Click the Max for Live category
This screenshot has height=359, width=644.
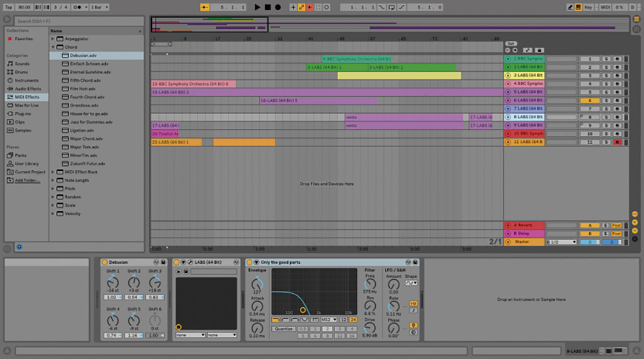pyautogui.click(x=27, y=105)
